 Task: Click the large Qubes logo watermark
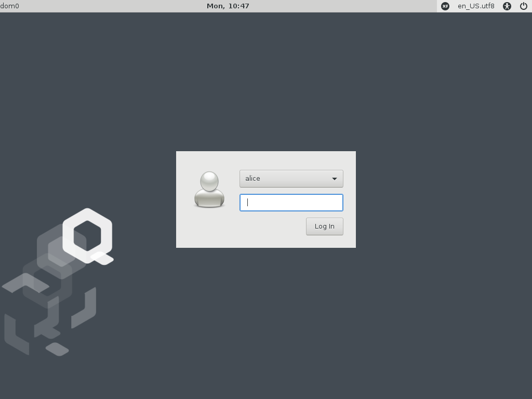87,236
